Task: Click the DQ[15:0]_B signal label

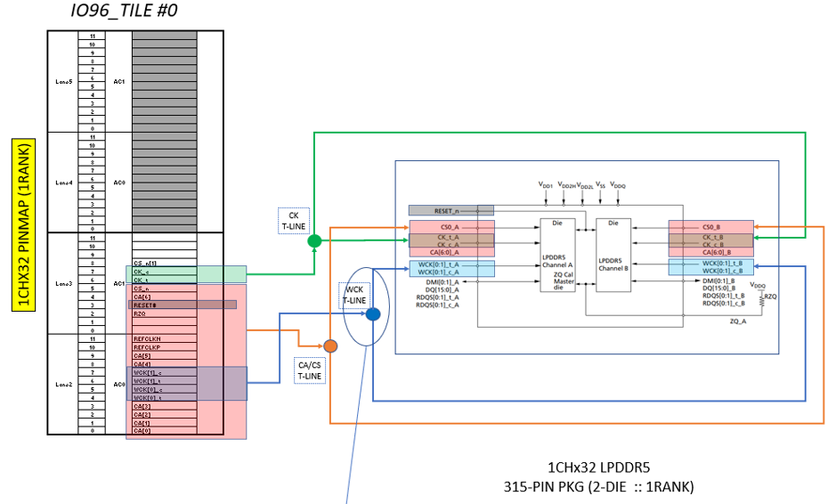Action: tap(718, 288)
